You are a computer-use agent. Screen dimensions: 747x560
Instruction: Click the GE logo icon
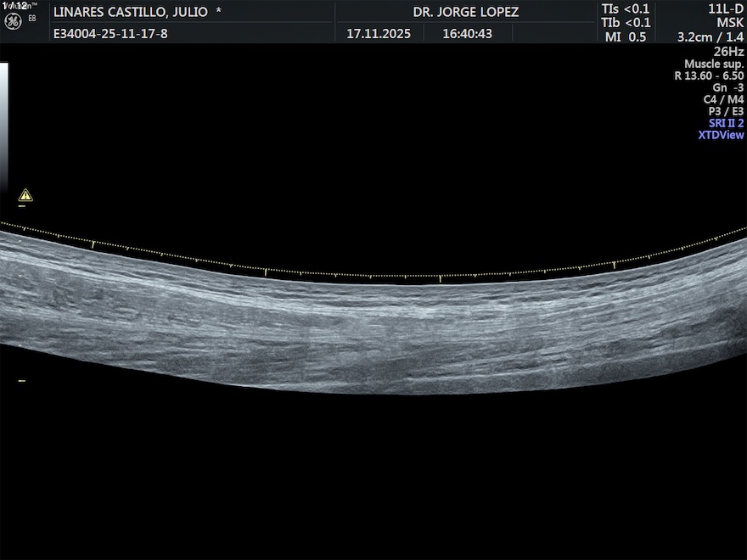pyautogui.click(x=13, y=20)
